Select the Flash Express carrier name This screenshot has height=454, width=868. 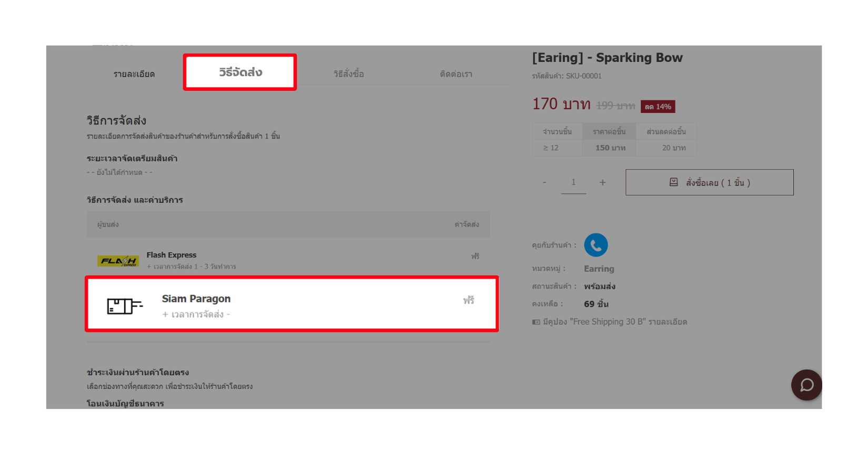click(171, 255)
